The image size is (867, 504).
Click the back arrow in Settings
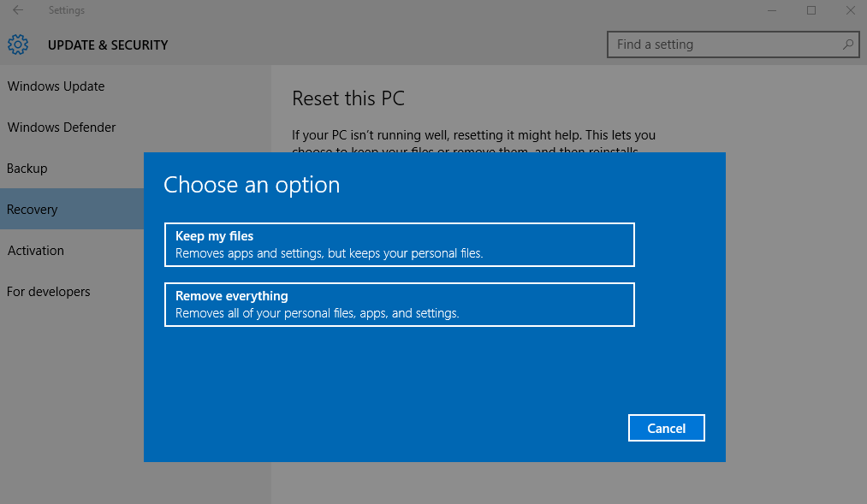click(18, 10)
